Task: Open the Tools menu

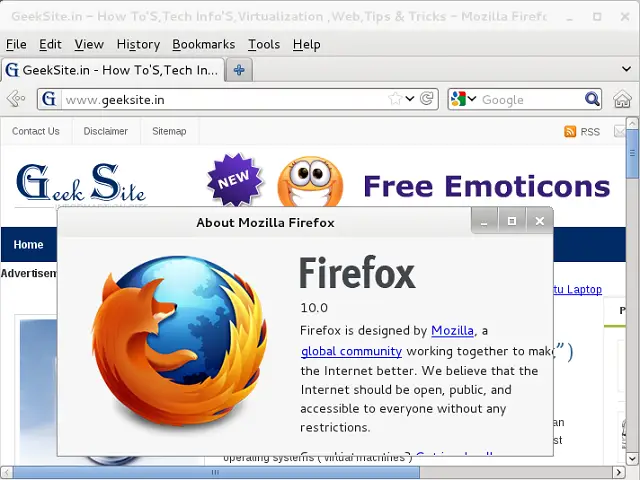Action: 264,44
